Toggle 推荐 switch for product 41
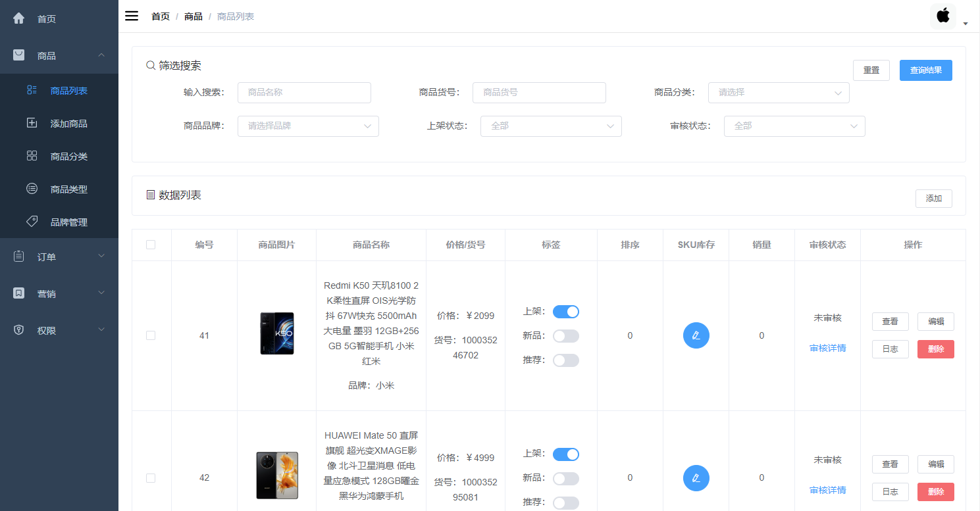The width and height of the screenshot is (980, 511). pyautogui.click(x=566, y=360)
